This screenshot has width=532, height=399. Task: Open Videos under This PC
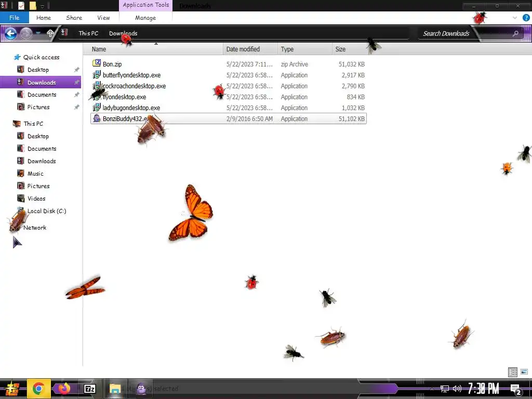pyautogui.click(x=36, y=198)
